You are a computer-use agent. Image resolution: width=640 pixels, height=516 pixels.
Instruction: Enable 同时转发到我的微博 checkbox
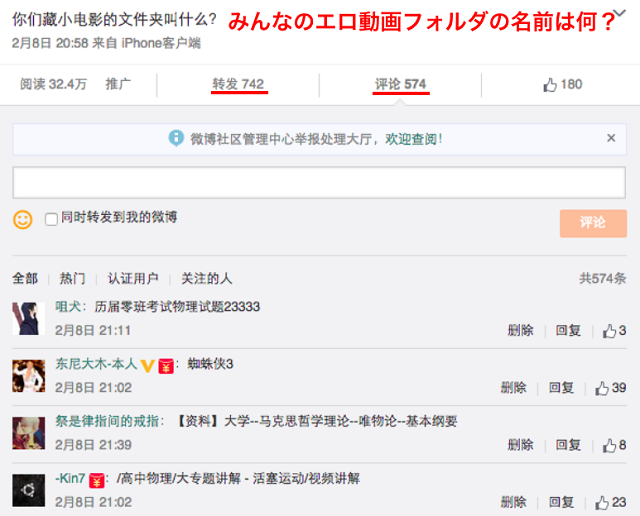(51, 219)
